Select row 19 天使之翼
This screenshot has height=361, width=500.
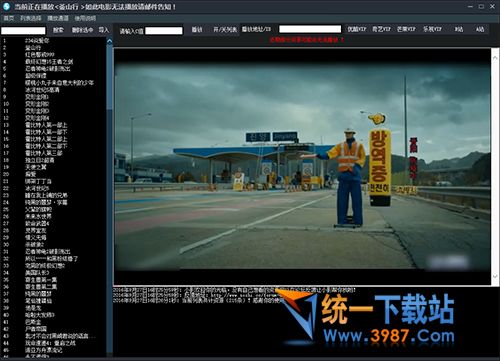[x=53, y=167]
